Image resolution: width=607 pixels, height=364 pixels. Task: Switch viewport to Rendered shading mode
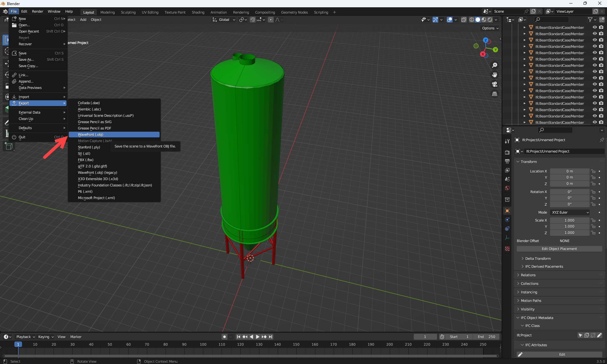pyautogui.click(x=490, y=20)
